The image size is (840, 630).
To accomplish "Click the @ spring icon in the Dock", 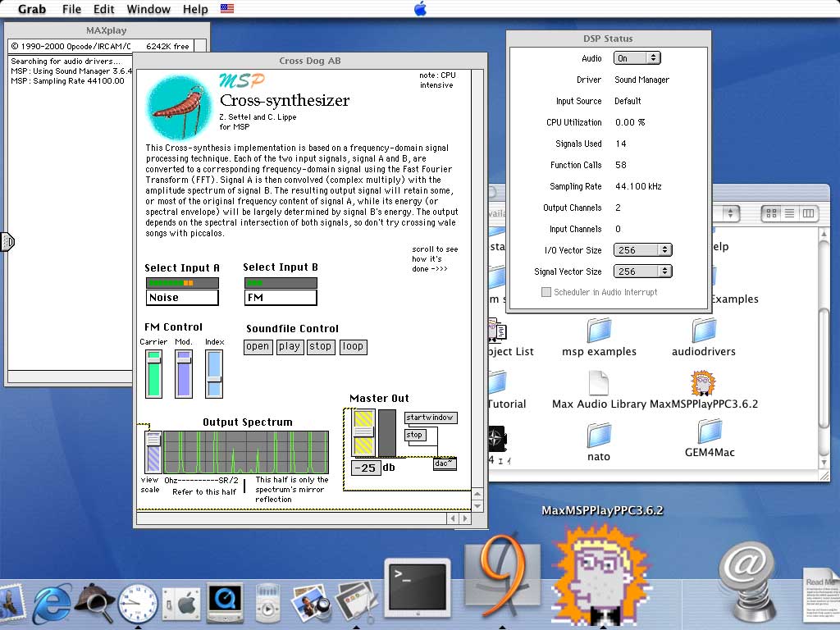I will tap(748, 582).
